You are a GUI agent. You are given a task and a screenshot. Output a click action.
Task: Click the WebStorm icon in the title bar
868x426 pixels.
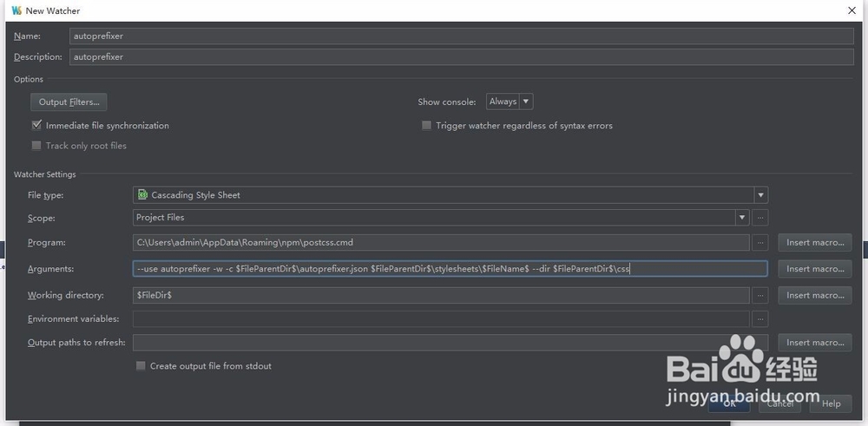pyautogui.click(x=16, y=10)
